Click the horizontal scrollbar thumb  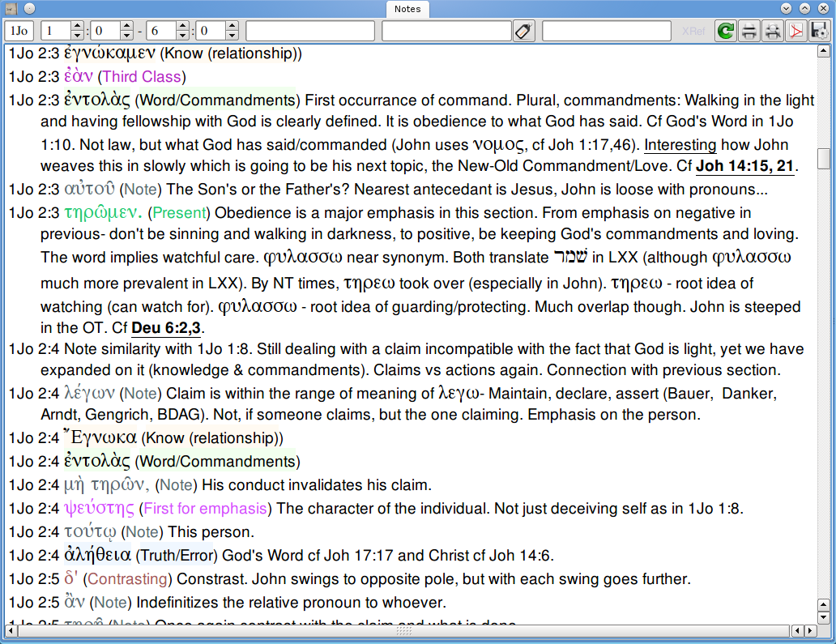403,631
